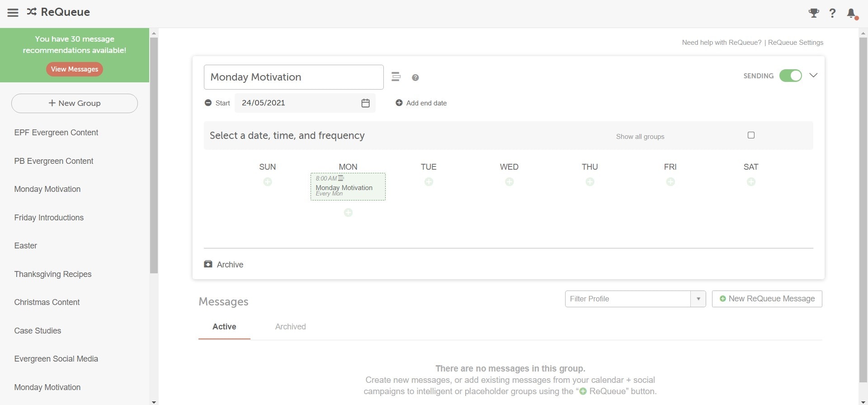Create a New Group
The image size is (868, 405).
click(75, 103)
